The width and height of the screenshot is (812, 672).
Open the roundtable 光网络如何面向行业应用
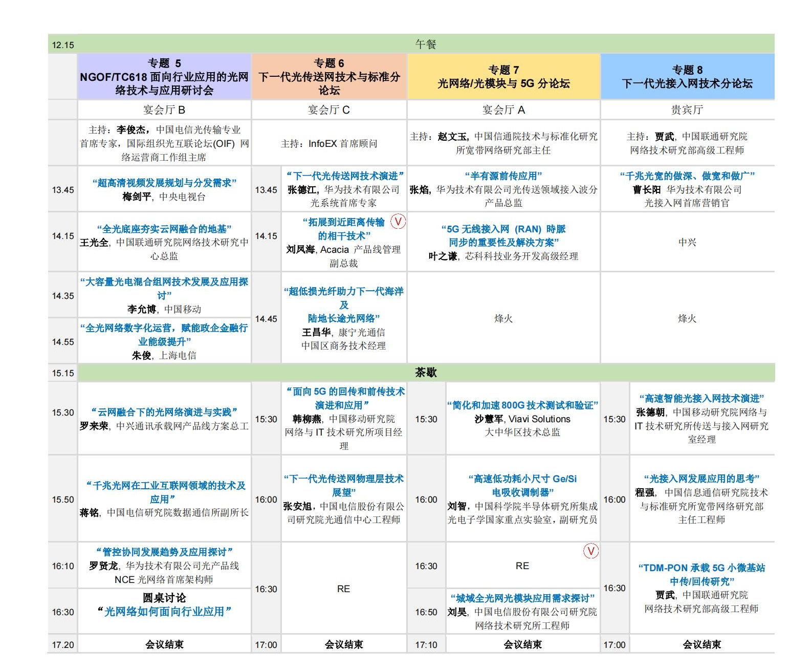[164, 612]
